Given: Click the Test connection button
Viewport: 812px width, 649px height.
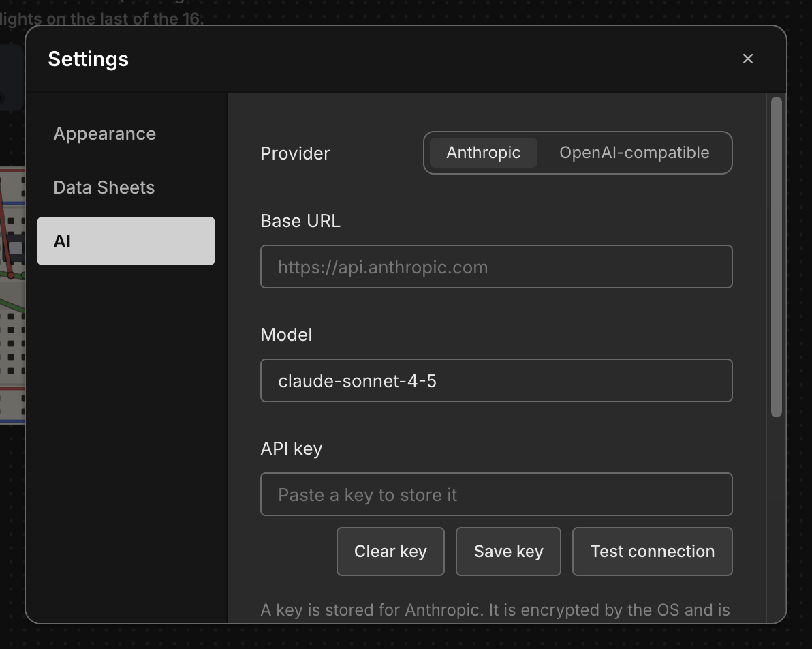Looking at the screenshot, I should tap(652, 552).
